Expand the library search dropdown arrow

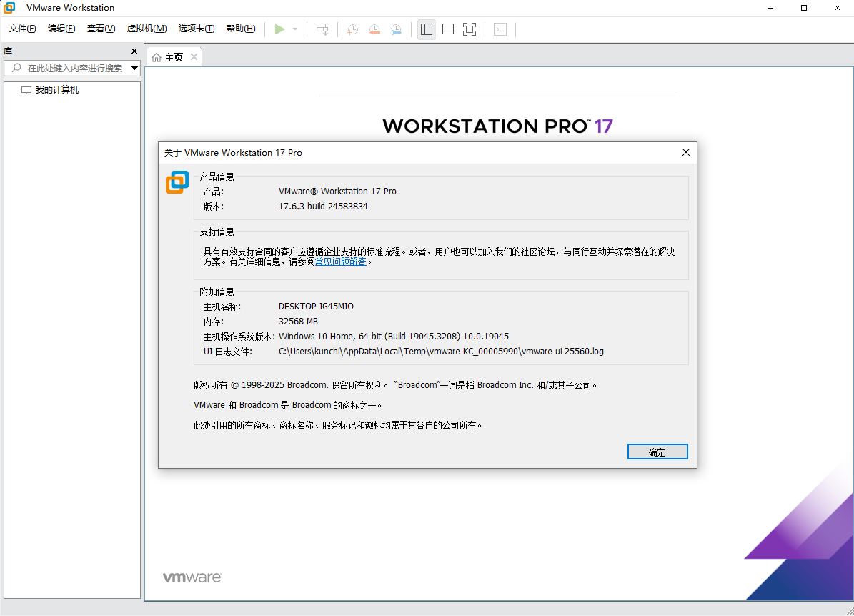[x=134, y=69]
